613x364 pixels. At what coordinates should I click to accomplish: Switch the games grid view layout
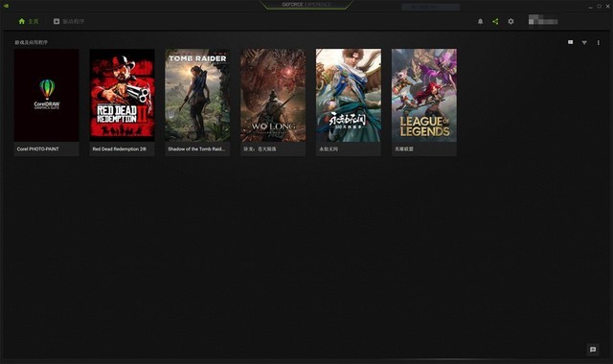pos(571,42)
